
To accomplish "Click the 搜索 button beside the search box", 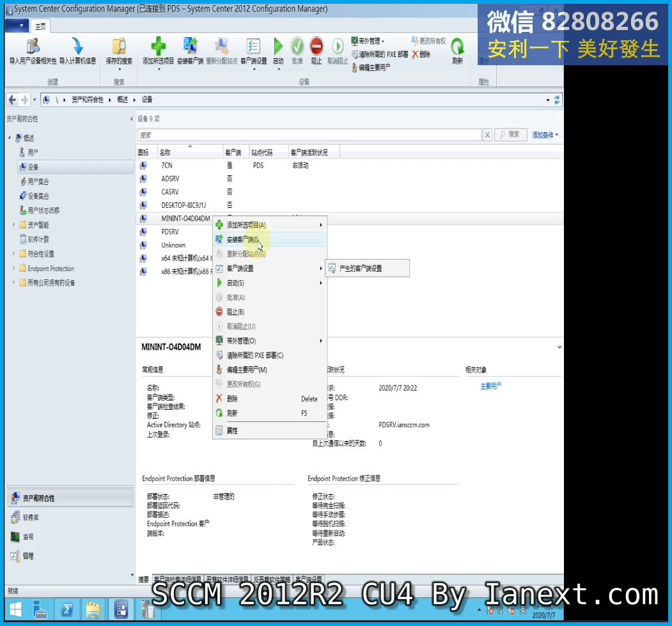I will click(x=510, y=134).
